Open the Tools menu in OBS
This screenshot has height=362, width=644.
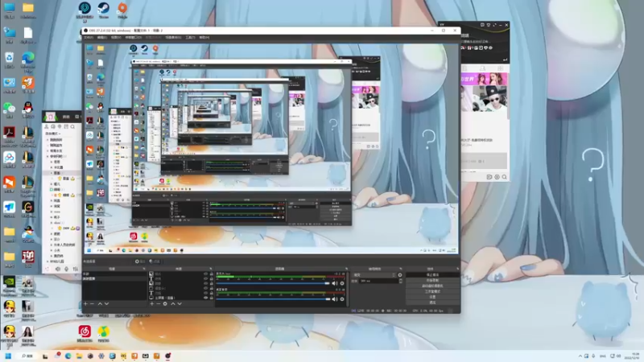tap(190, 37)
